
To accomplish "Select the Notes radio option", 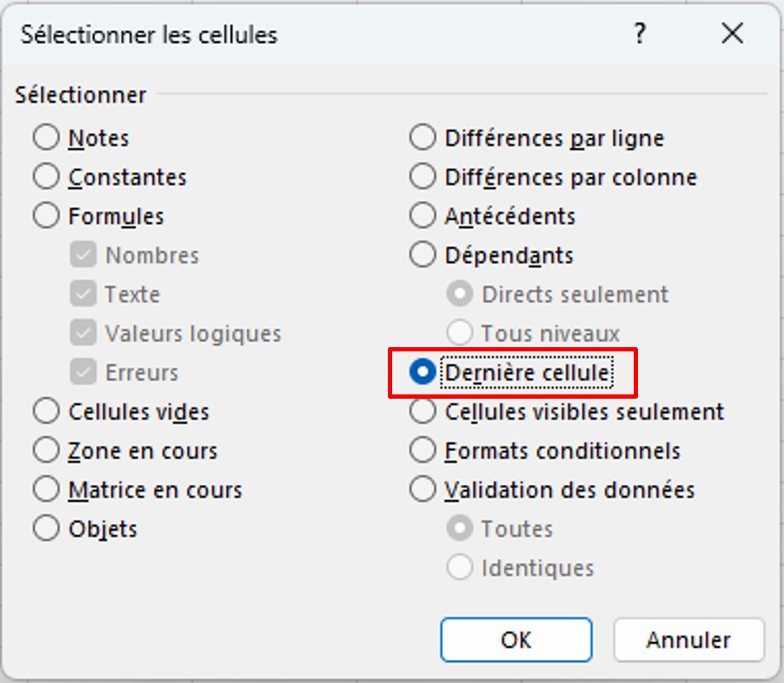I will (46, 138).
